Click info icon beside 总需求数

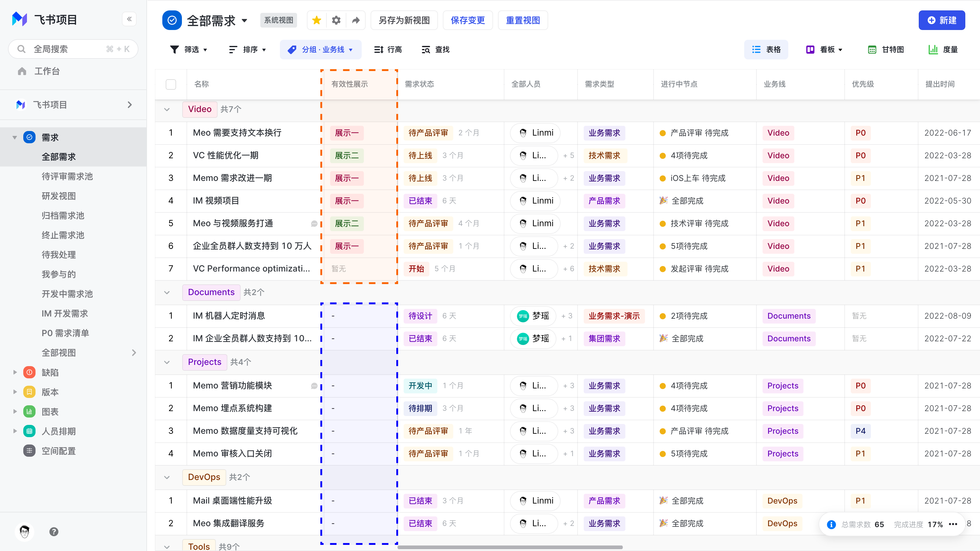pyautogui.click(x=831, y=524)
